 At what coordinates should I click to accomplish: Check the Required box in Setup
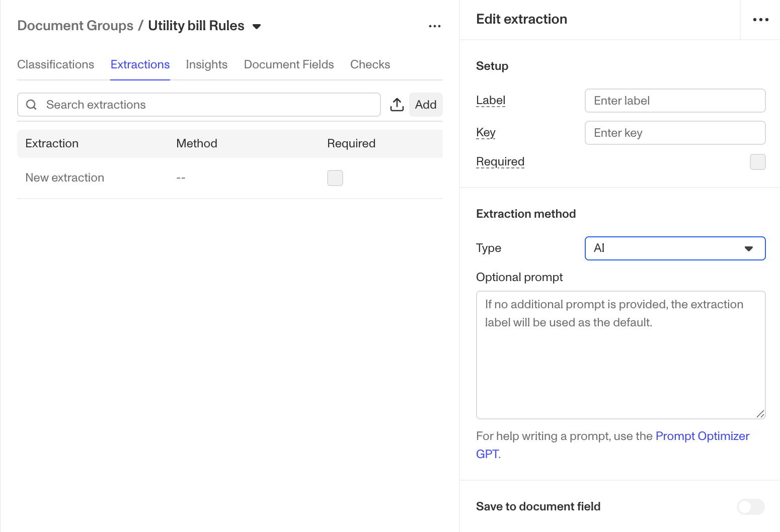[757, 162]
